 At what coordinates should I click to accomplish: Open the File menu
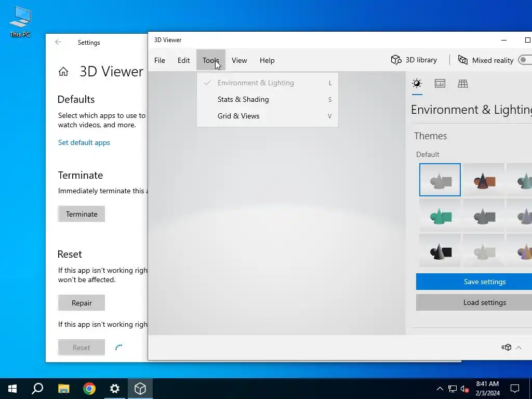159,60
